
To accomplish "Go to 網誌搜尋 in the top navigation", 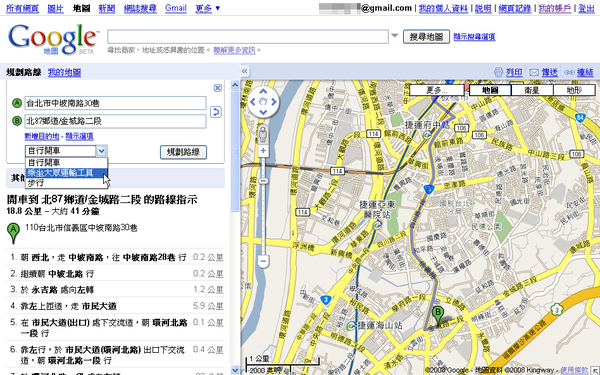I will pyautogui.click(x=140, y=8).
